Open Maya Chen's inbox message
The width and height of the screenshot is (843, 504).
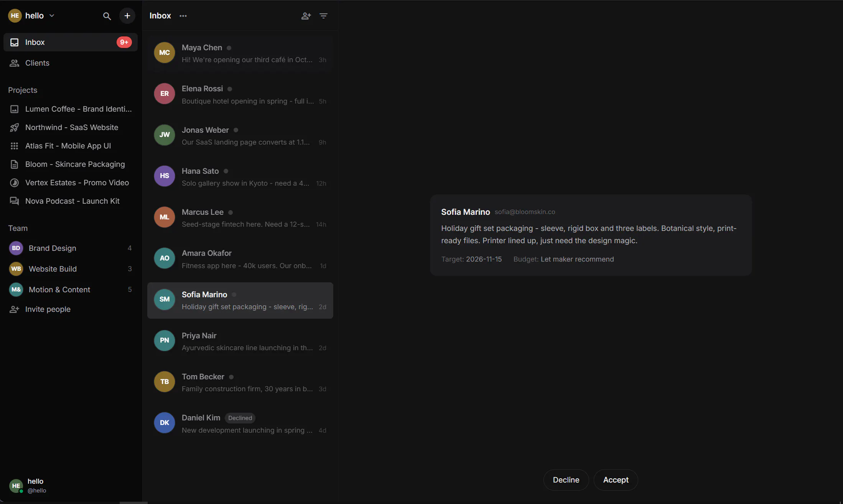[240, 53]
